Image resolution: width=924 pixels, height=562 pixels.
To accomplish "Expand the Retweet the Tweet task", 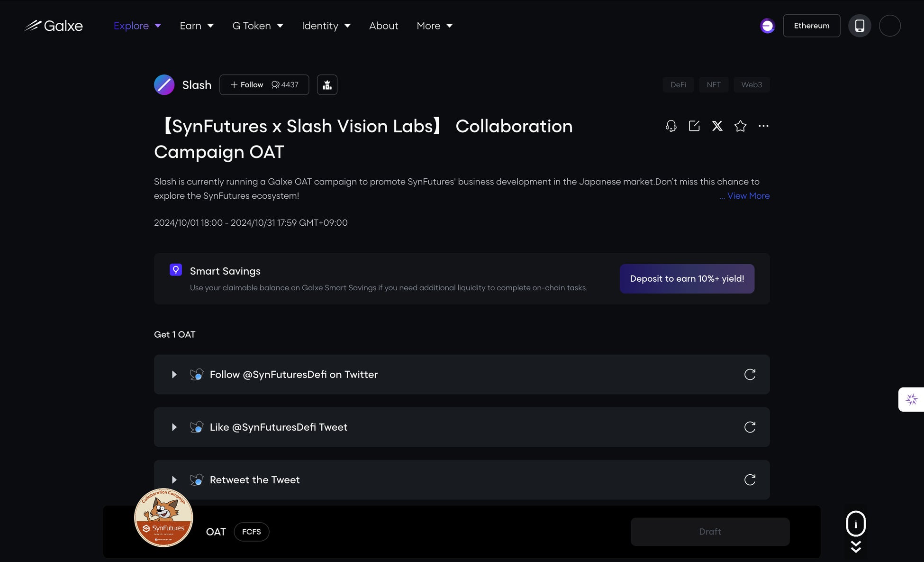I will coord(174,480).
